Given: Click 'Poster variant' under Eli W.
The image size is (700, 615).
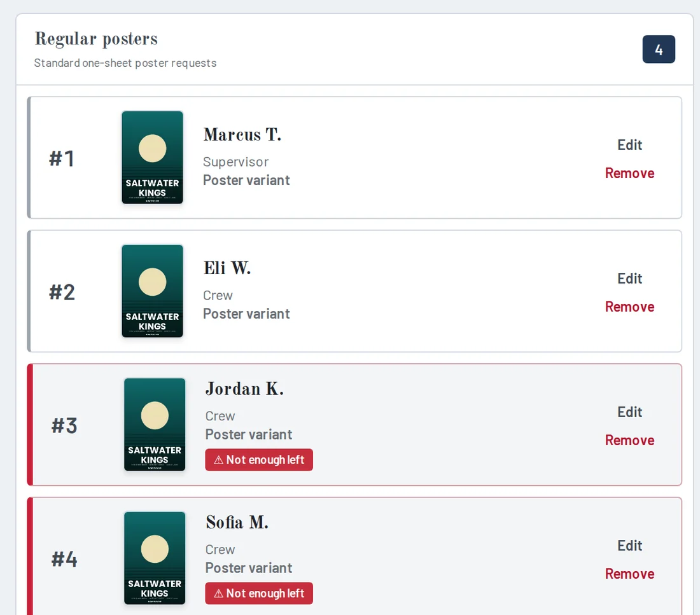Looking at the screenshot, I should point(246,314).
